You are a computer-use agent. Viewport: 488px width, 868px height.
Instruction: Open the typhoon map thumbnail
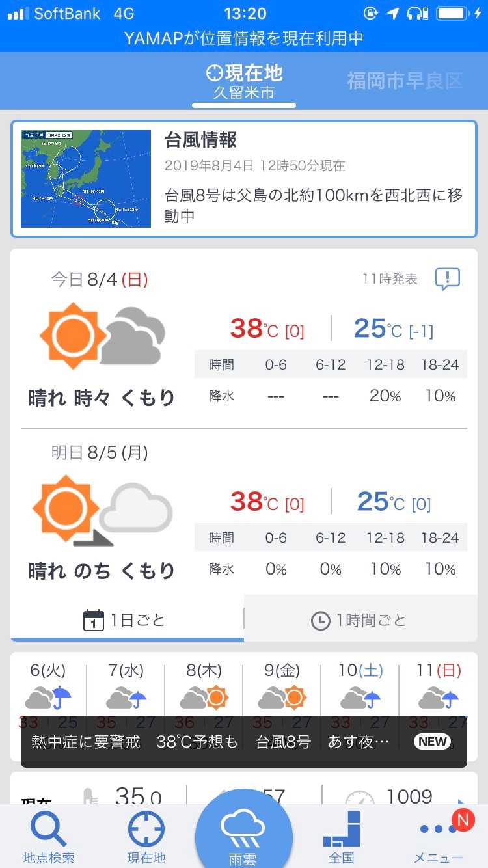pyautogui.click(x=86, y=179)
